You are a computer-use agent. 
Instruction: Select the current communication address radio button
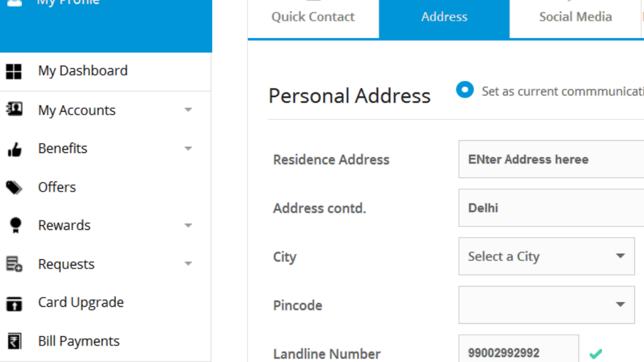coord(465,89)
